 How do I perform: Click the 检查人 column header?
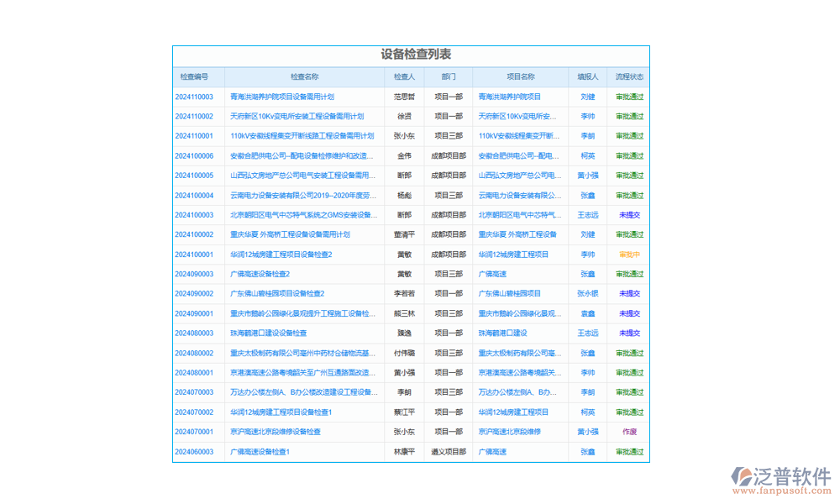click(405, 77)
